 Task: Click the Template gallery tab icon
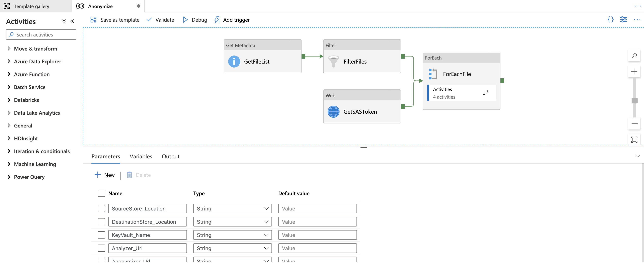(x=7, y=6)
